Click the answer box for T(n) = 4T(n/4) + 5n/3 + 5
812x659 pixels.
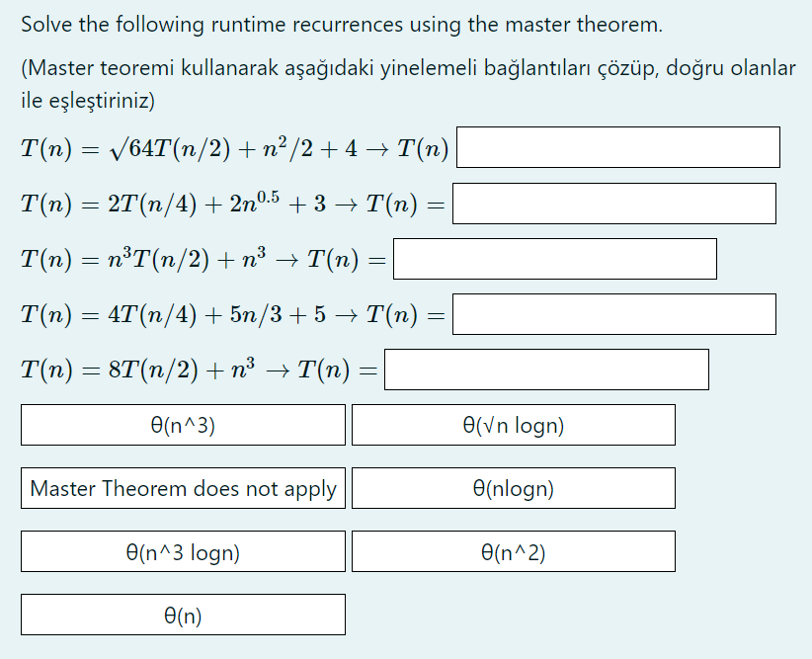point(613,314)
